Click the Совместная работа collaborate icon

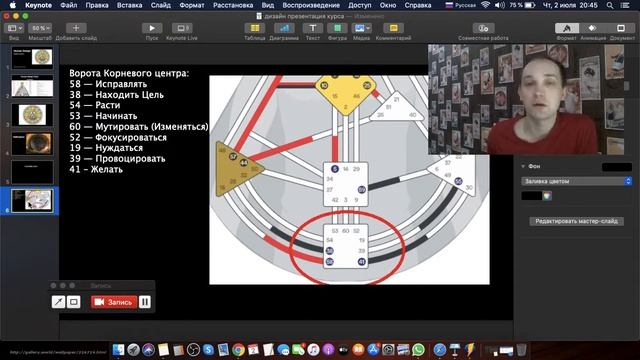(483, 28)
